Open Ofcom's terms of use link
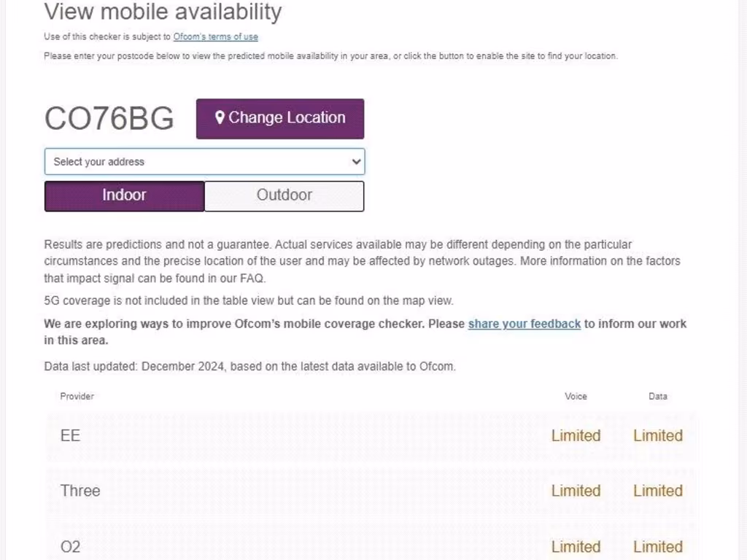 (215, 36)
